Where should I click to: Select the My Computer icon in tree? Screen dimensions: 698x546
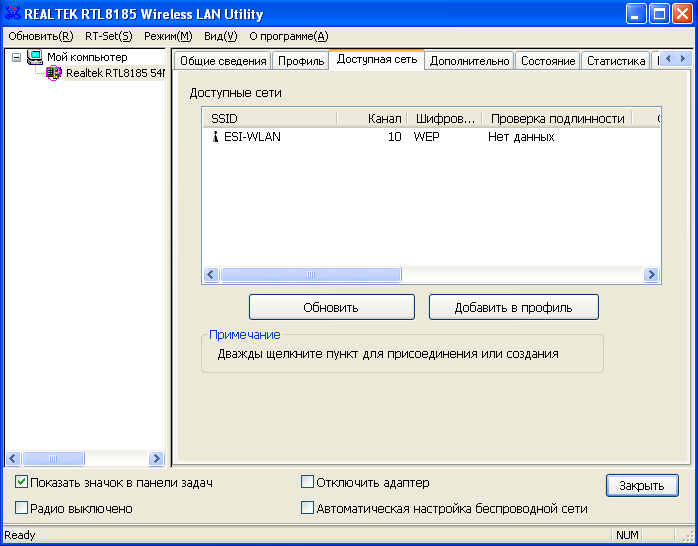tap(34, 57)
